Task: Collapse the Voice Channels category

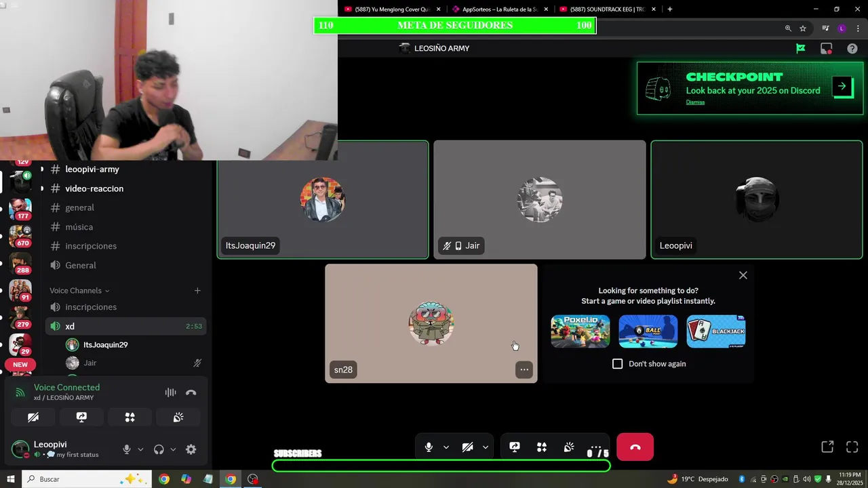Action: [79, 291]
